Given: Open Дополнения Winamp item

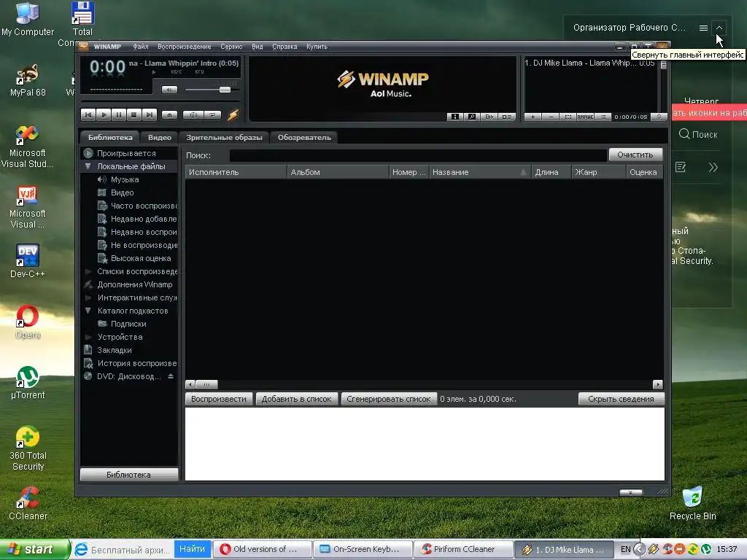Looking at the screenshot, I should (x=135, y=284).
